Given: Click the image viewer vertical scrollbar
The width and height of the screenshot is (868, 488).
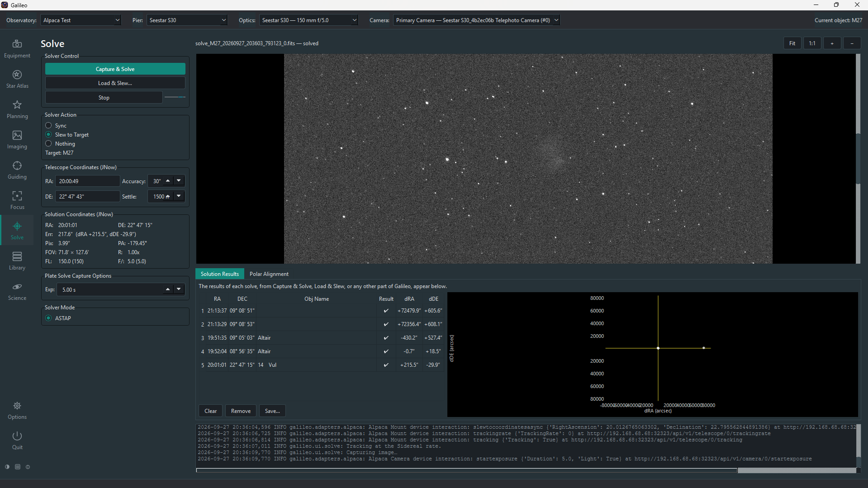Looking at the screenshot, I should [x=858, y=158].
